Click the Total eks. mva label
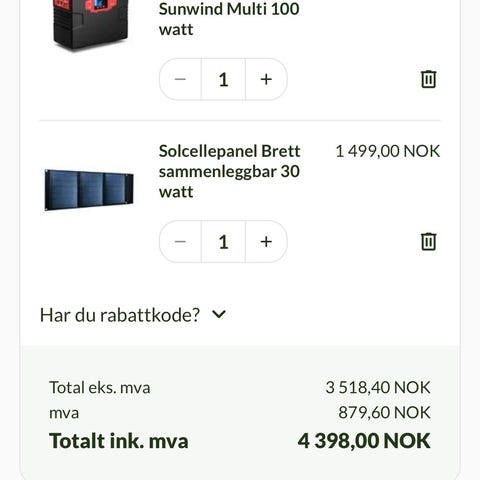 [x=100, y=387]
